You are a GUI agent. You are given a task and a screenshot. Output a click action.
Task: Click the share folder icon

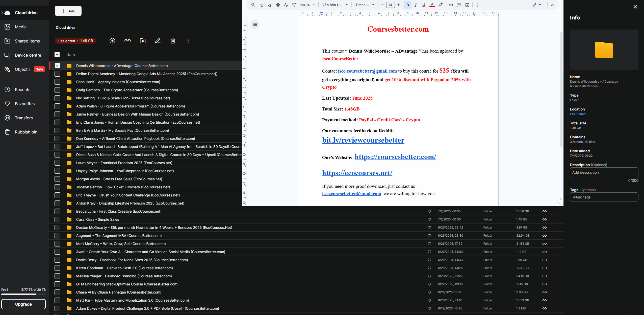(143, 41)
